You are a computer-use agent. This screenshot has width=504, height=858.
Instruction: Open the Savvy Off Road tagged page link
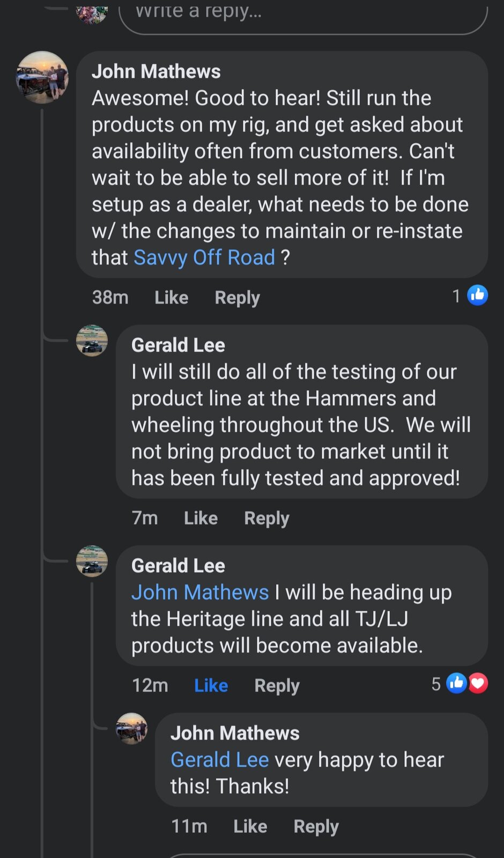pos(204,257)
